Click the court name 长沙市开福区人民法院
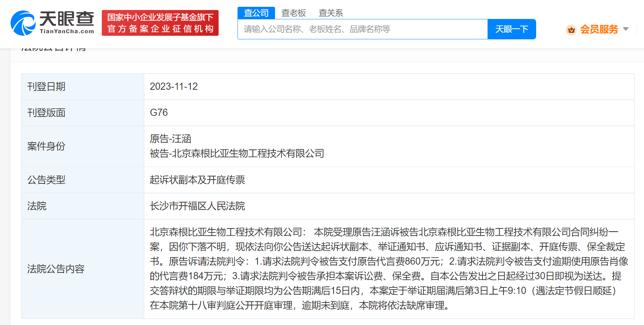This screenshot has width=644, height=325. pos(197,206)
